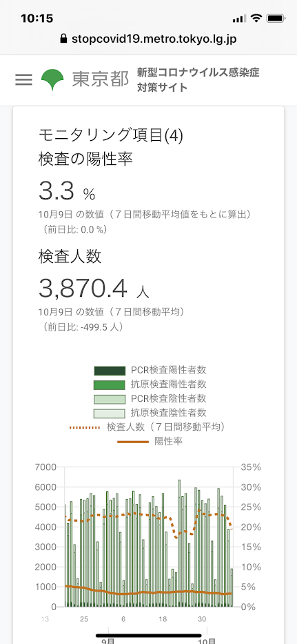Toggle 検査人数（７日間移動平均）dotted line legend
The height and width of the screenshot is (644, 297).
click(147, 427)
